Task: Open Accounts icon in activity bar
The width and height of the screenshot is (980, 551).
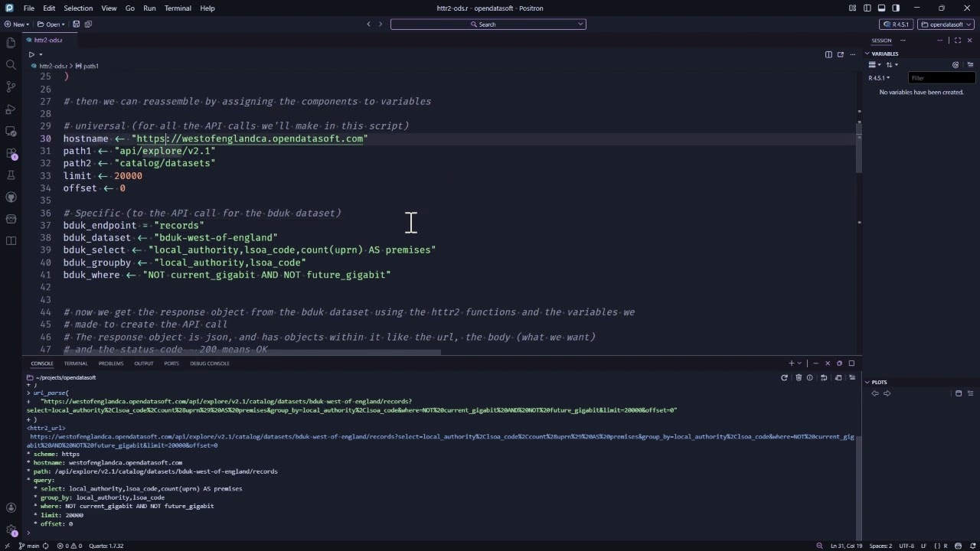Action: point(11,507)
